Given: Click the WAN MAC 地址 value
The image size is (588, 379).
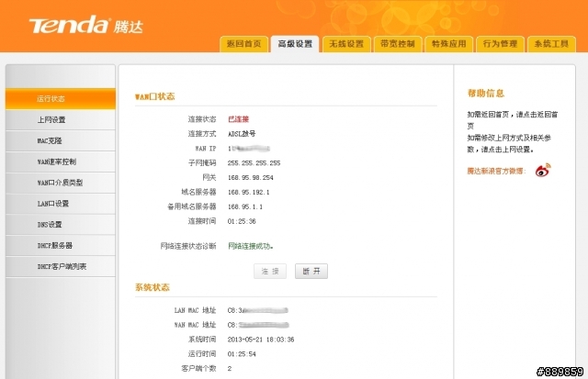Looking at the screenshot, I should coord(258,325).
